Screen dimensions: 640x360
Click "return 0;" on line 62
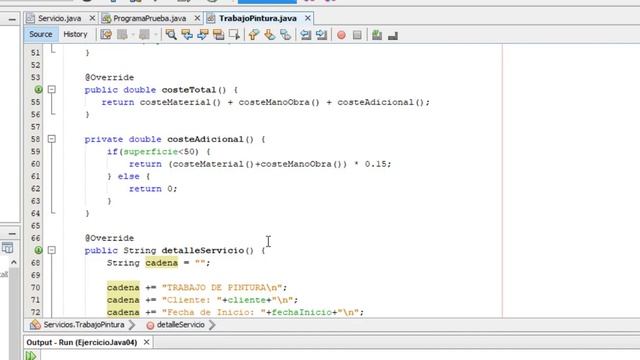(x=153, y=189)
